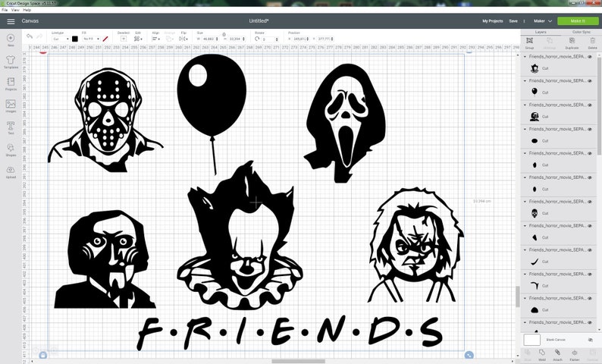Hide the skull mask layer
The width and height of the screenshot is (602, 364).
(590, 202)
